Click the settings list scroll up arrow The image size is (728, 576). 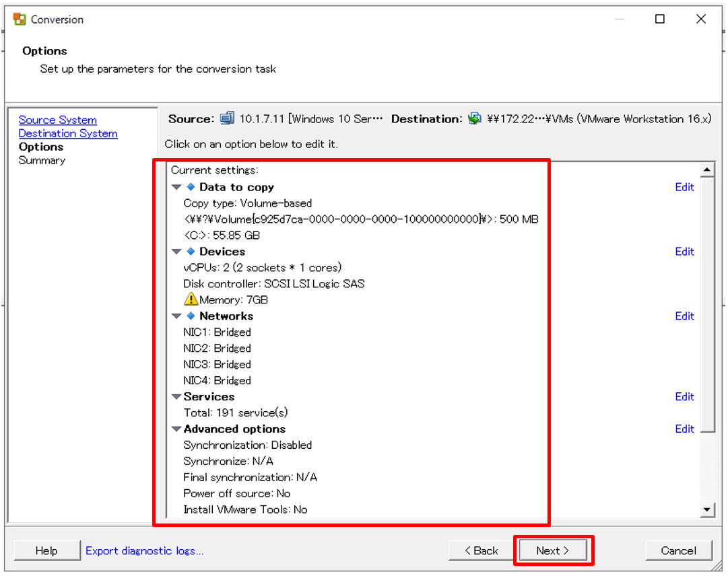point(706,170)
